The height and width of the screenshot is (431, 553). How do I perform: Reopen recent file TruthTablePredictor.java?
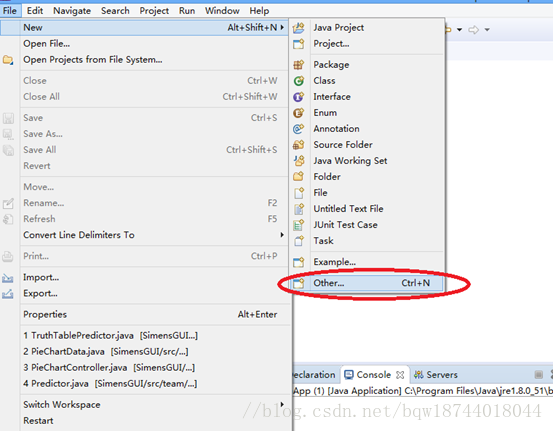point(110,335)
